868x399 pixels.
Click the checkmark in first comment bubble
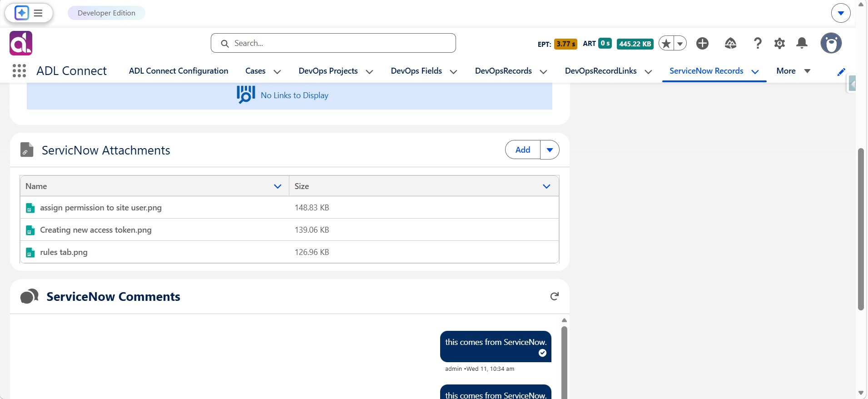pos(542,353)
